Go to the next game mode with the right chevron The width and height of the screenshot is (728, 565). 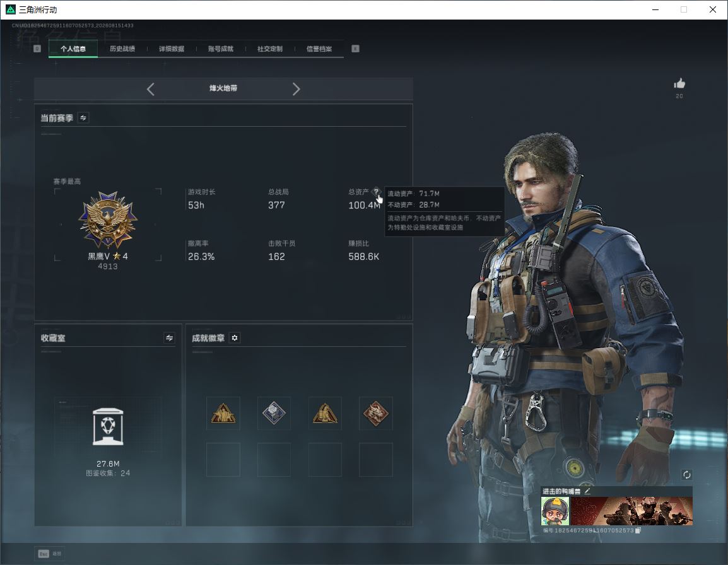tap(296, 89)
